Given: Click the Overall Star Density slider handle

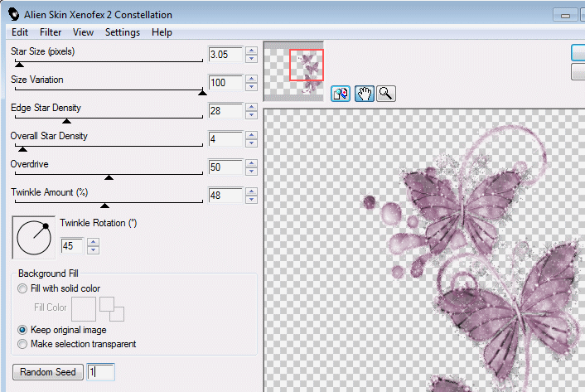Looking at the screenshot, I should point(22,149).
